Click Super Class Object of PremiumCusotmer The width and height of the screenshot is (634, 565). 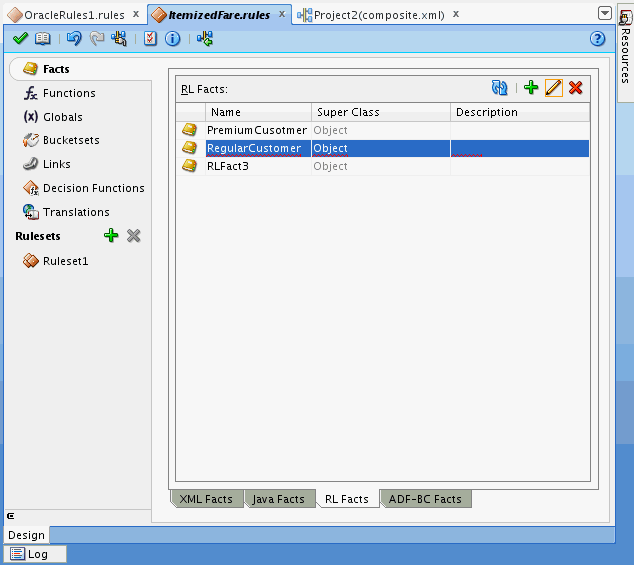(x=381, y=130)
